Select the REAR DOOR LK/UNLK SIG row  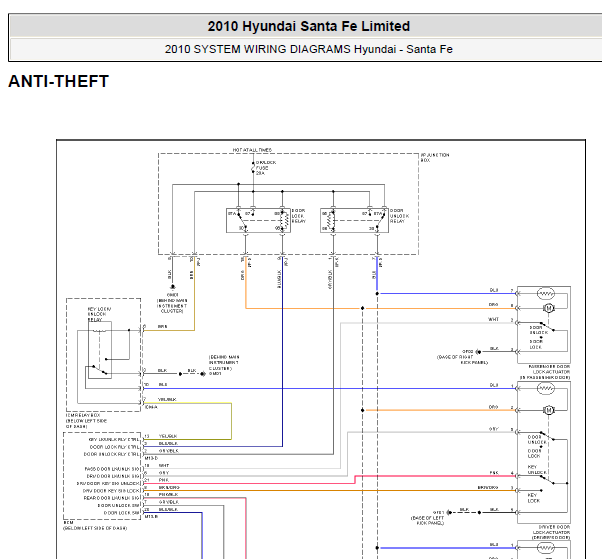click(x=112, y=498)
